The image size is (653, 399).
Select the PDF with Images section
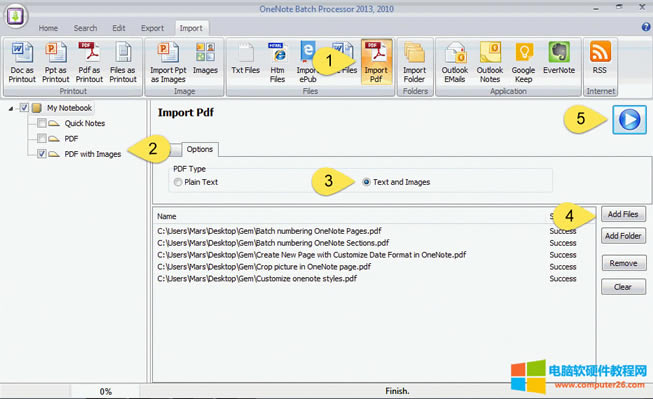click(x=92, y=154)
